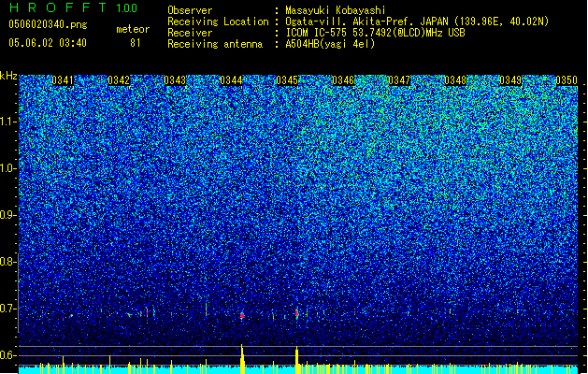Select the meteor count value 81

[136, 43]
